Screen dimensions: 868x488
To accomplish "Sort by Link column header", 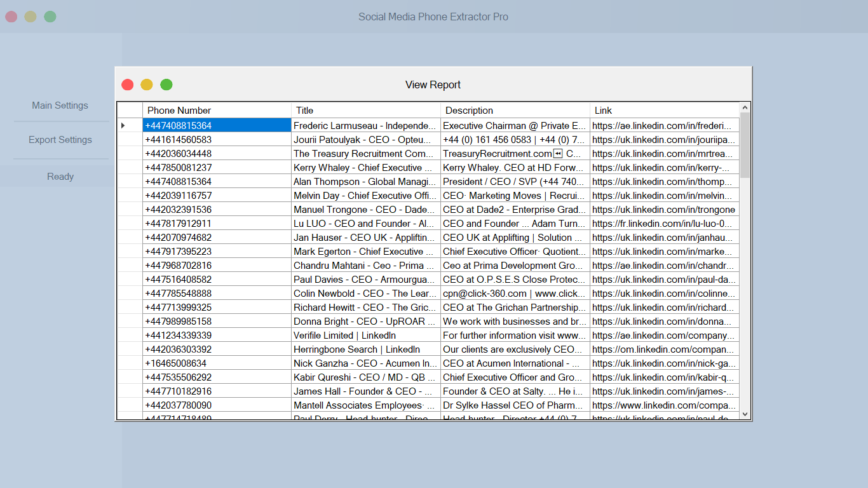I will (x=665, y=111).
